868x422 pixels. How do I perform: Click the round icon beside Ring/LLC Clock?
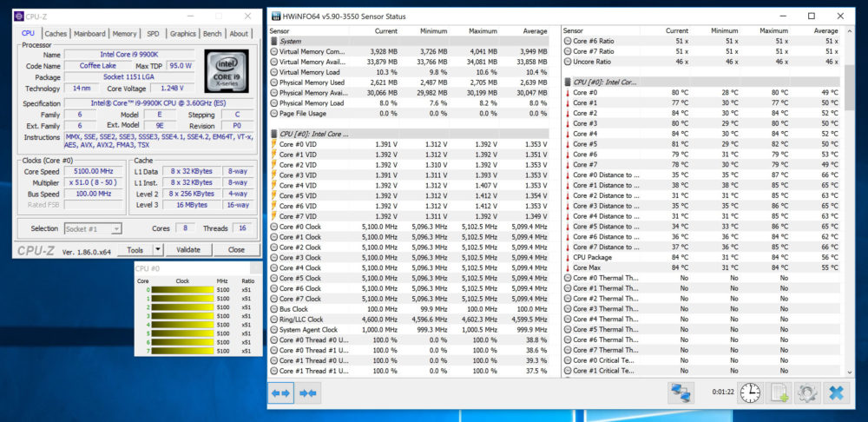click(274, 320)
